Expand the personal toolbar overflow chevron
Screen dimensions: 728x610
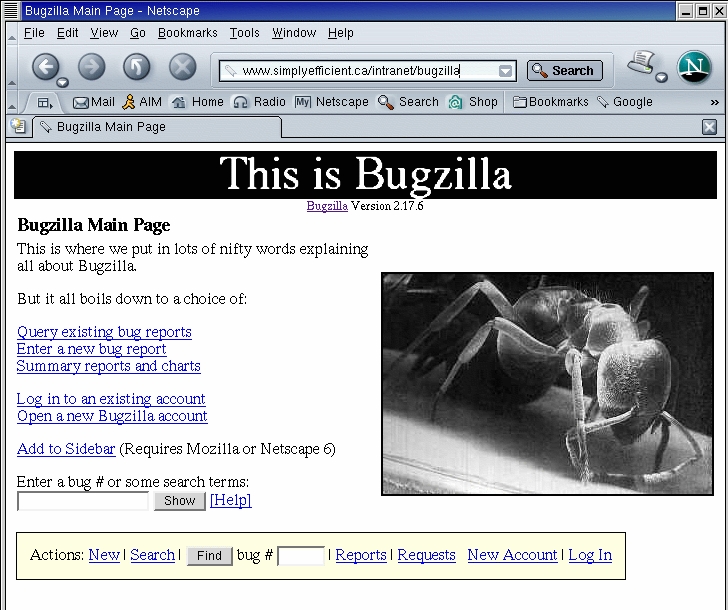[714, 102]
